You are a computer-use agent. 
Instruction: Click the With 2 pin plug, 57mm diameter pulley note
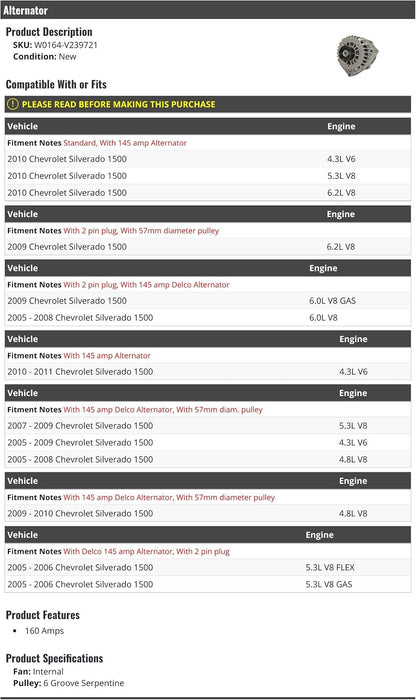pos(141,231)
